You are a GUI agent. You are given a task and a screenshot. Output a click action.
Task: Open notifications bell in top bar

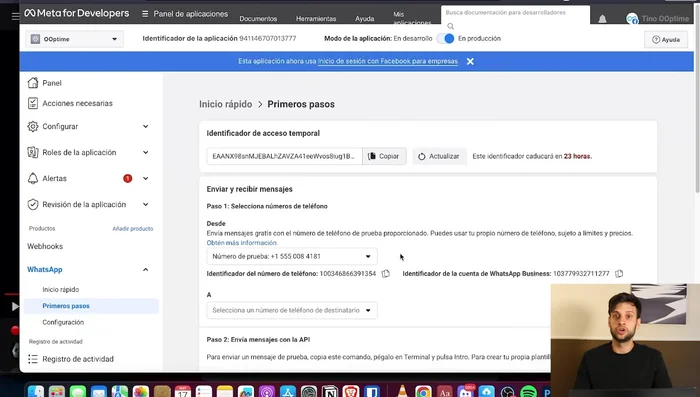click(x=602, y=19)
